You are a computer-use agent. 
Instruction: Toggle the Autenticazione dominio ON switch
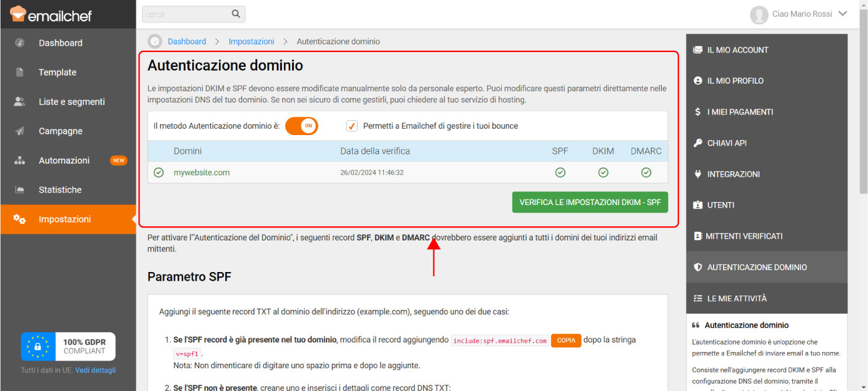pos(301,126)
